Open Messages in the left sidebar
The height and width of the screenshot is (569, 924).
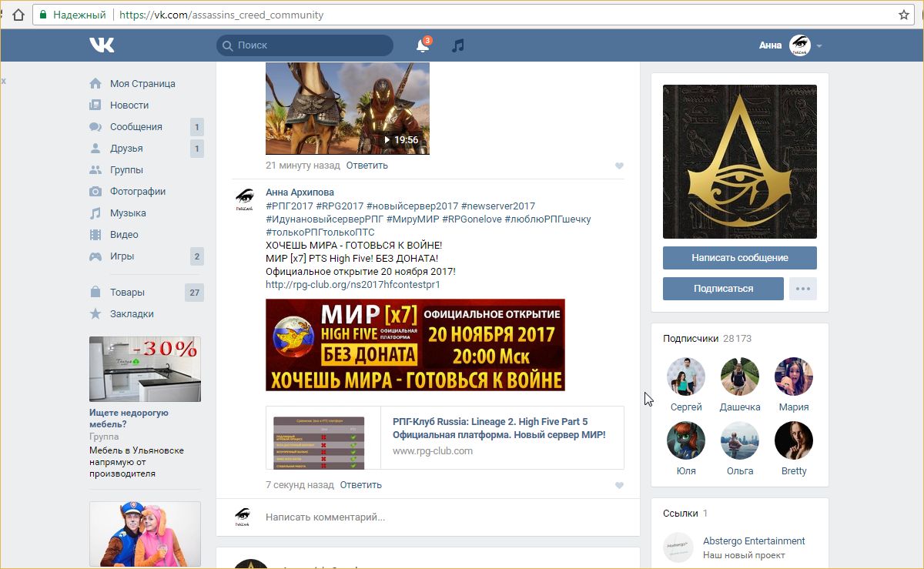point(136,127)
